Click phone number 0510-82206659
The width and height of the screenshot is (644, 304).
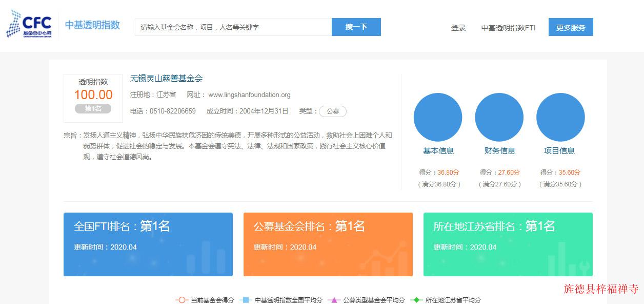click(x=173, y=111)
